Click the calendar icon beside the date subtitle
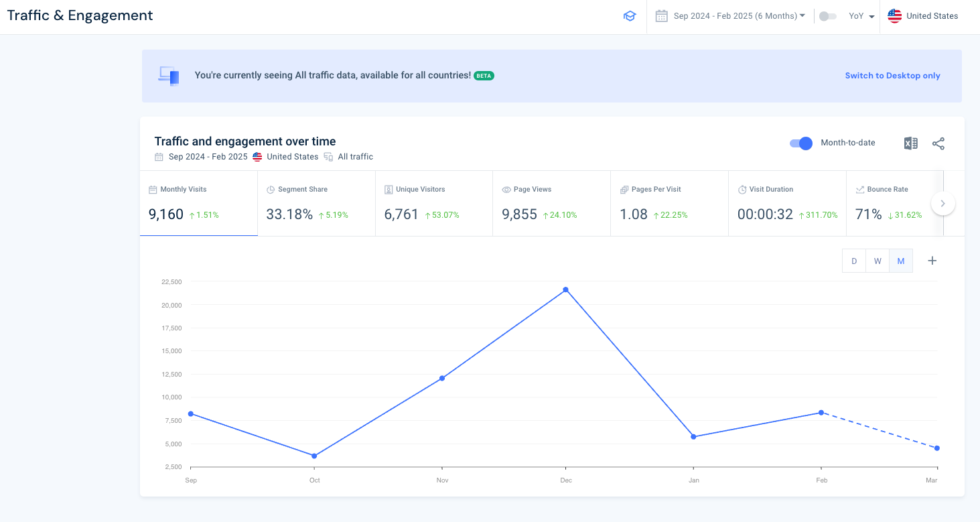Viewport: 980px width, 522px height. pos(159,156)
